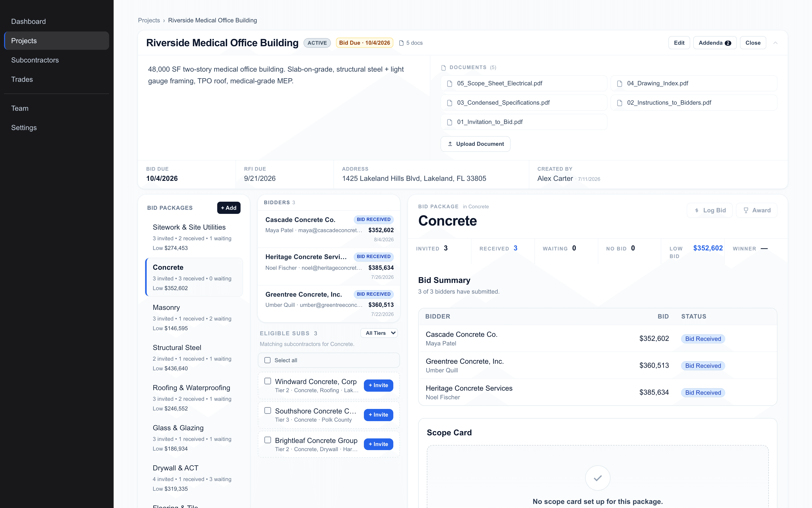Click the Edit project button

point(679,43)
